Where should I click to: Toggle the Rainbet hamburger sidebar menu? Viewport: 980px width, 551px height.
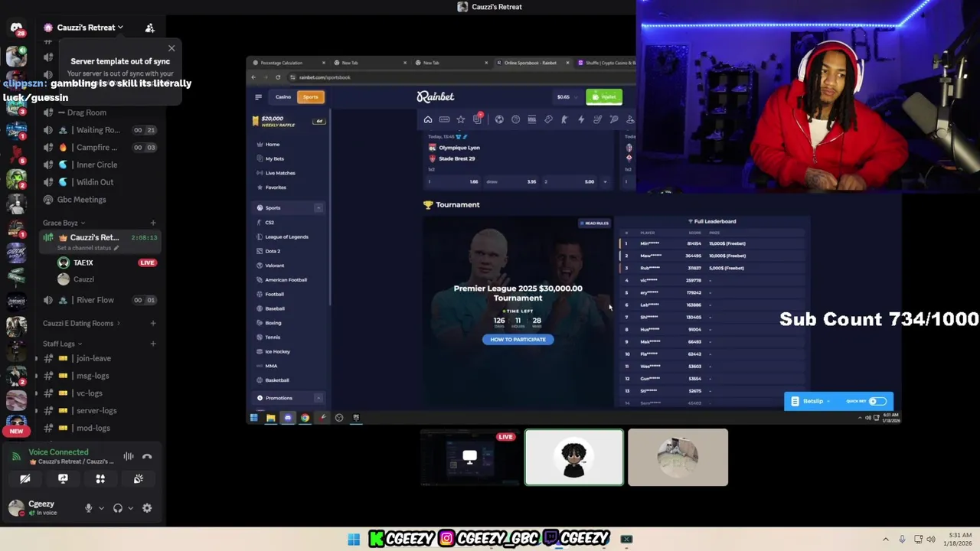[258, 97]
